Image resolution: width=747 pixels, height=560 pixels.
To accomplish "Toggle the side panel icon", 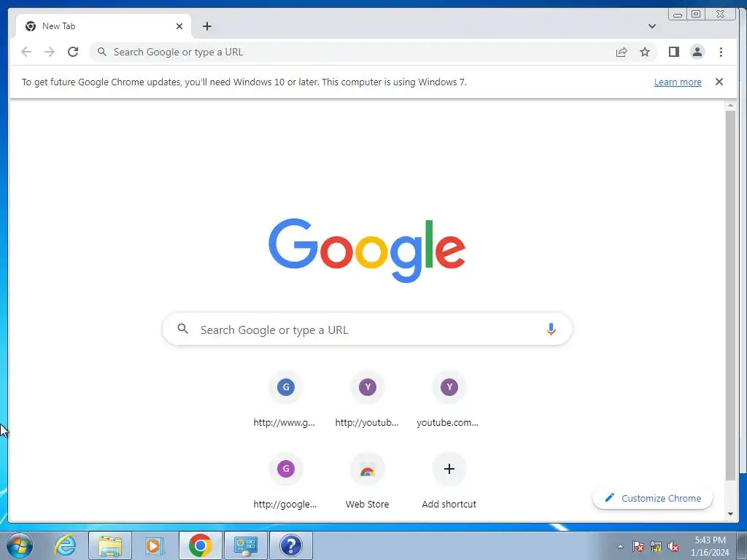I will pyautogui.click(x=673, y=52).
